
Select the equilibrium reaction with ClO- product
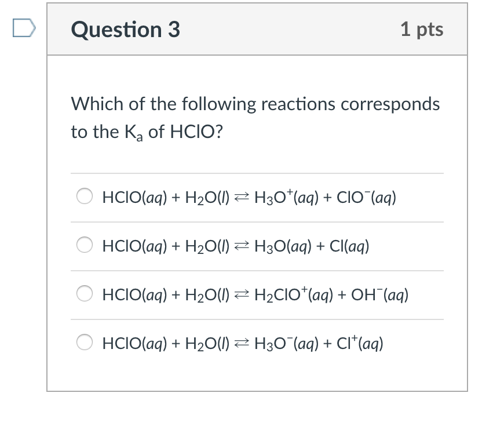click(84, 197)
